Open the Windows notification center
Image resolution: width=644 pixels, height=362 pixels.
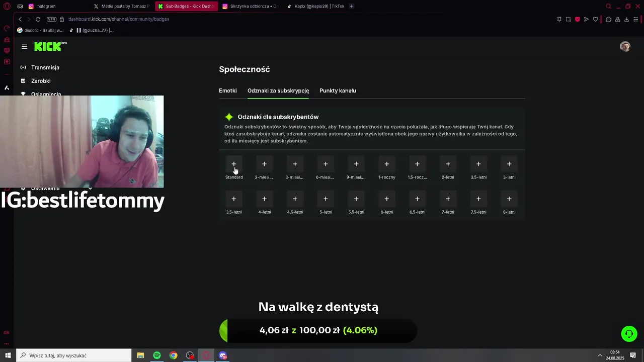click(x=633, y=355)
